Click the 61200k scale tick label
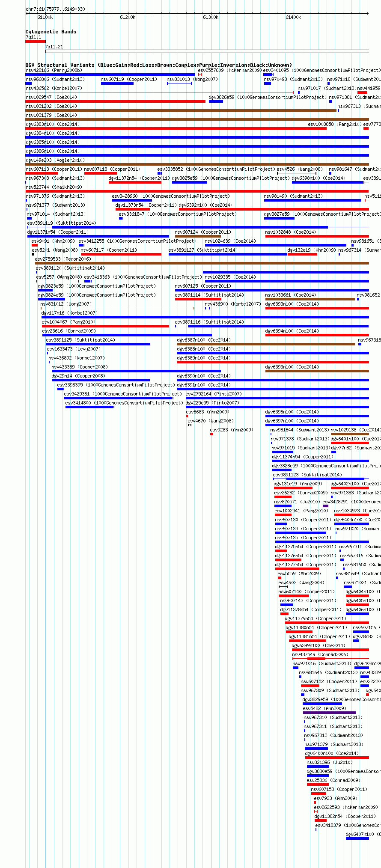The width and height of the screenshot is (381, 868). [128, 17]
